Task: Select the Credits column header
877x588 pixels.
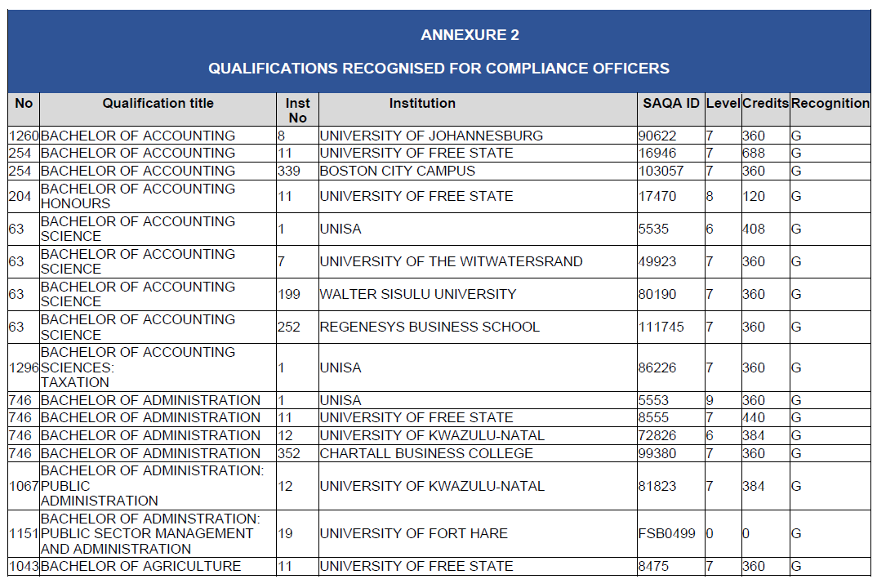Action: (765, 104)
